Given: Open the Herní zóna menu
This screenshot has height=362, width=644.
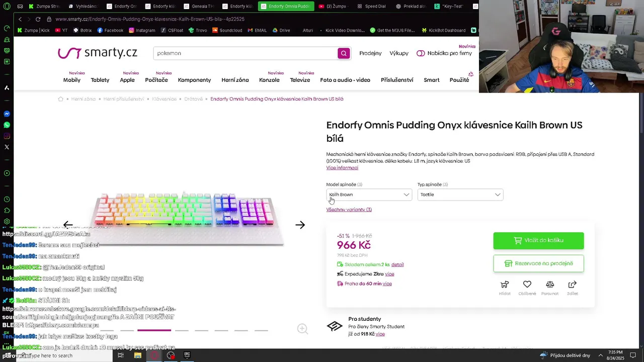Looking at the screenshot, I should 235,80.
